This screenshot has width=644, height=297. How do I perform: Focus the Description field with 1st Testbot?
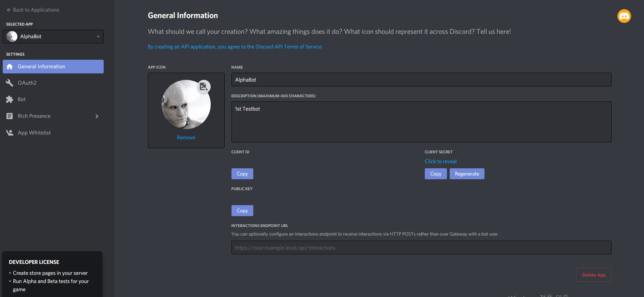tap(421, 122)
